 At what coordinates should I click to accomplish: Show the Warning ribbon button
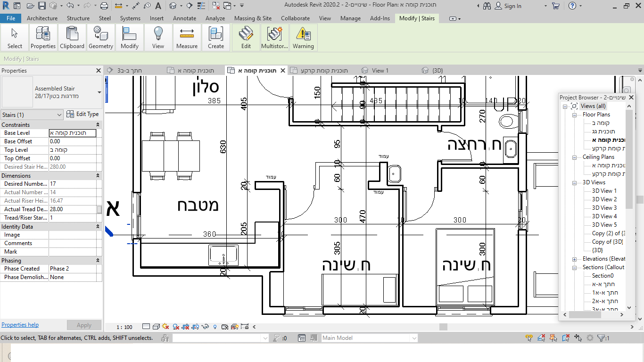point(303,37)
